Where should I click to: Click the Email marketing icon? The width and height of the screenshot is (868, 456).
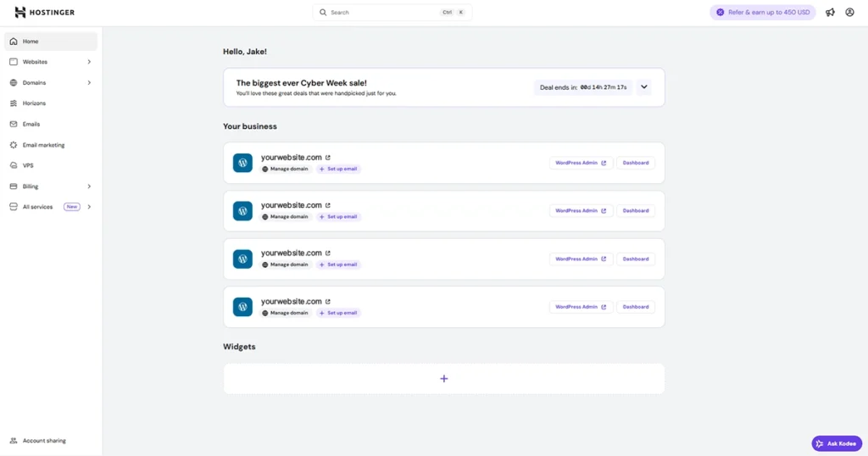(x=14, y=145)
